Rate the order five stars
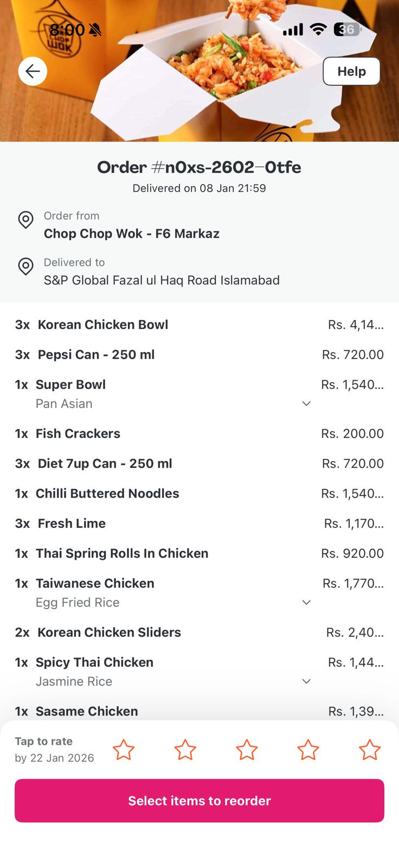 370,750
